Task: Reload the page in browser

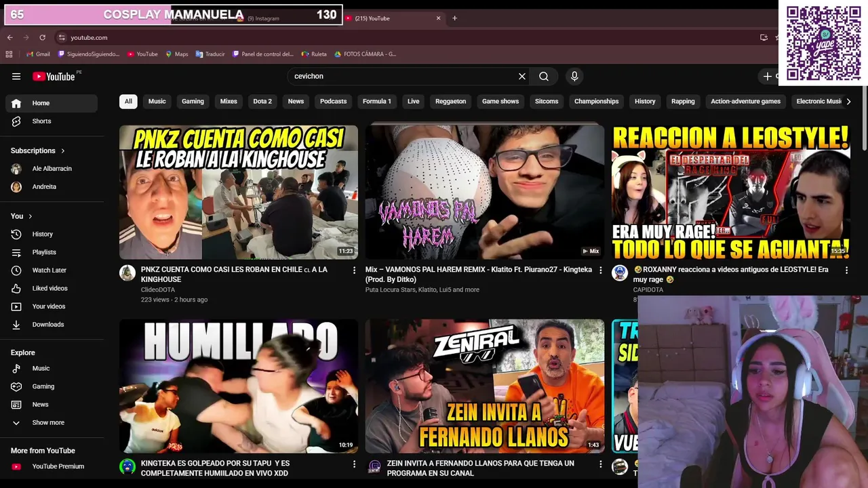Action: click(42, 38)
